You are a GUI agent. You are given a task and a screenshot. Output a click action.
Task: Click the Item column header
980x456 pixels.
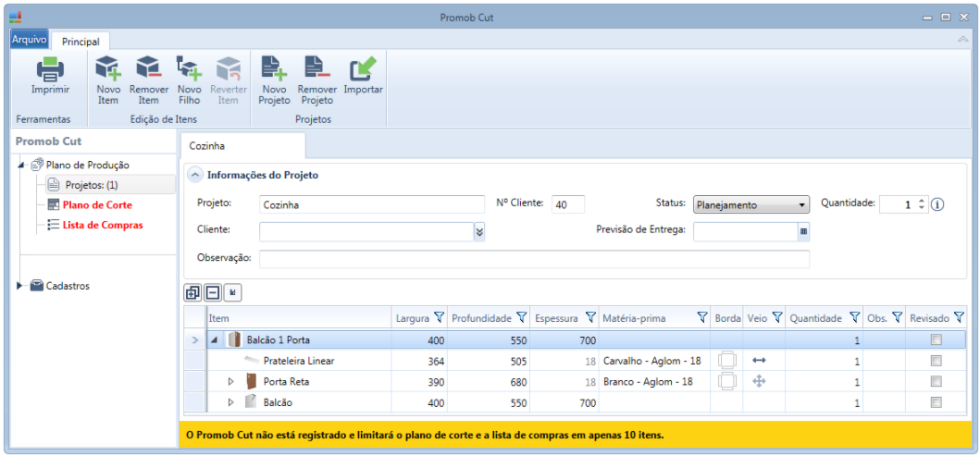tap(299, 318)
